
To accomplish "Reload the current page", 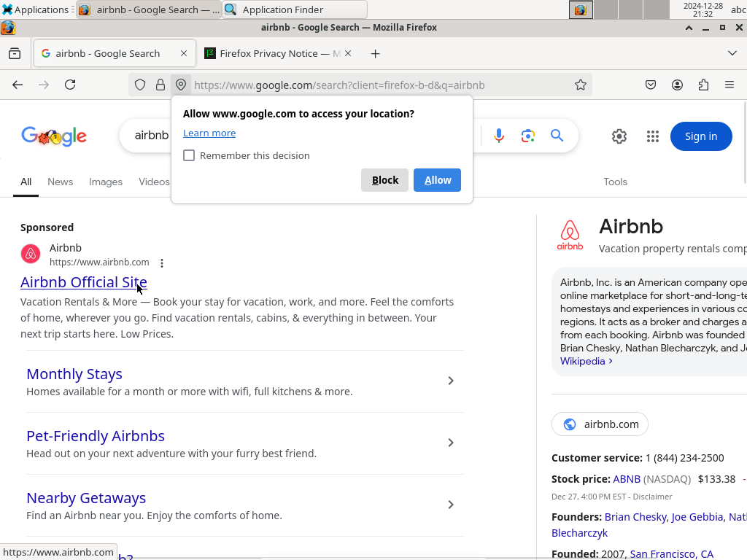I will point(70,85).
